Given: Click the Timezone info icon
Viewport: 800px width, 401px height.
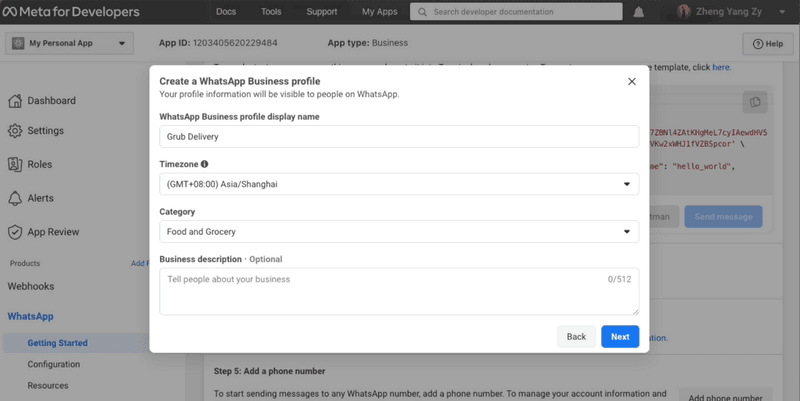Looking at the screenshot, I should coord(205,164).
